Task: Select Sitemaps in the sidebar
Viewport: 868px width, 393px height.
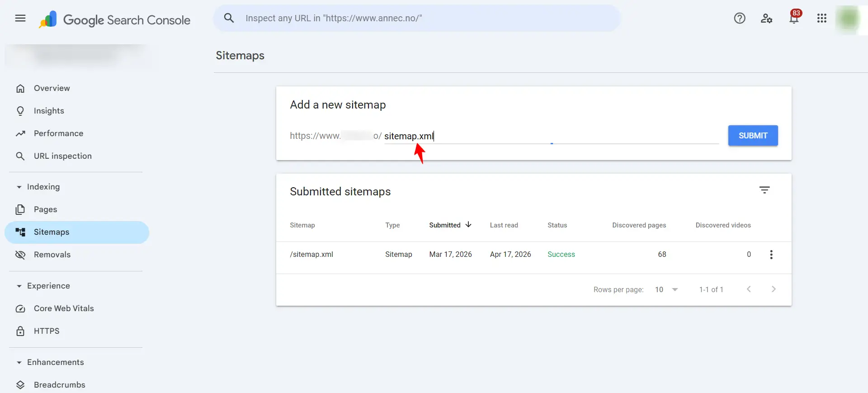Action: pyautogui.click(x=77, y=232)
